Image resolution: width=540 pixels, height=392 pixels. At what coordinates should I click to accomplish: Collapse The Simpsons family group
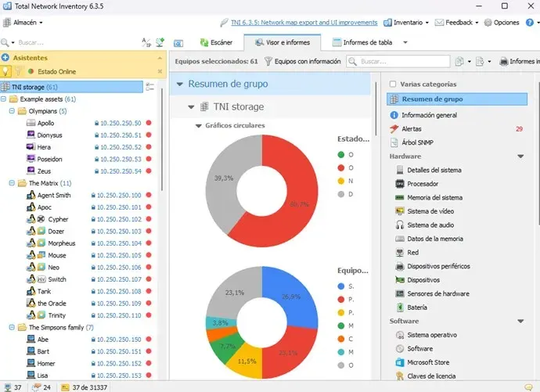[12, 327]
